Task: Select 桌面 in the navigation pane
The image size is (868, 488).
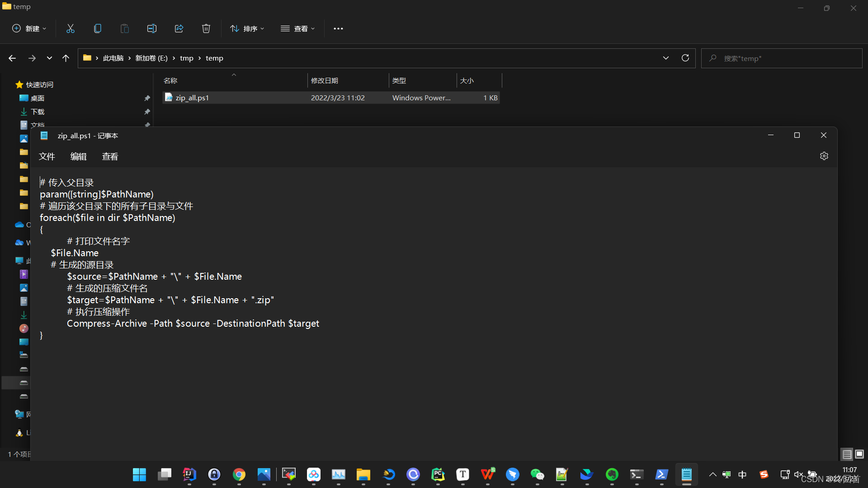Action: (x=38, y=98)
